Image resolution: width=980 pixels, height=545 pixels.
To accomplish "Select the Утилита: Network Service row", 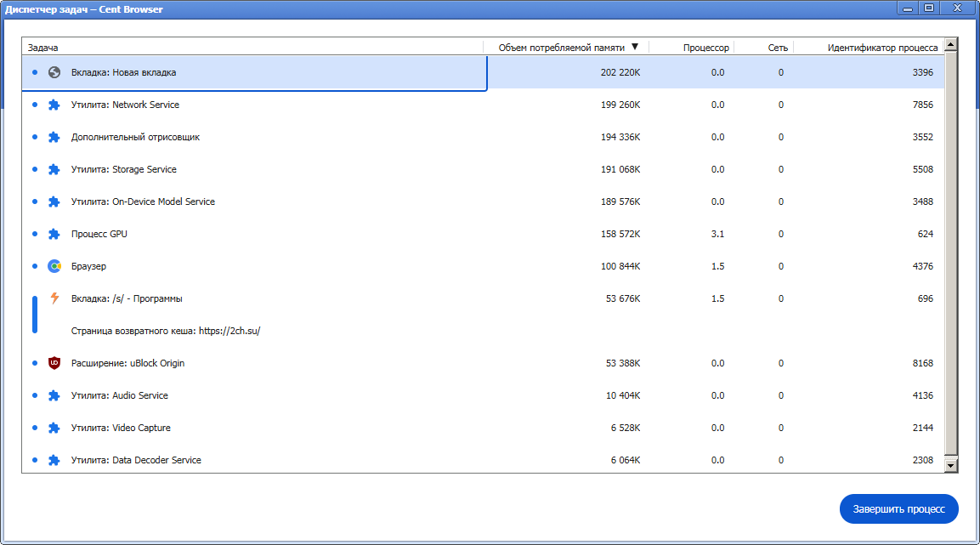I will [x=483, y=105].
